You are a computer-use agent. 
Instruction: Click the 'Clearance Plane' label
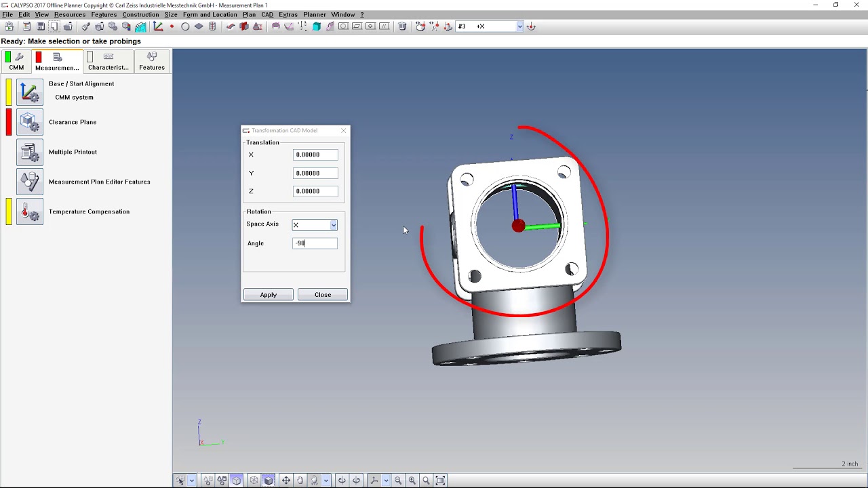point(73,122)
